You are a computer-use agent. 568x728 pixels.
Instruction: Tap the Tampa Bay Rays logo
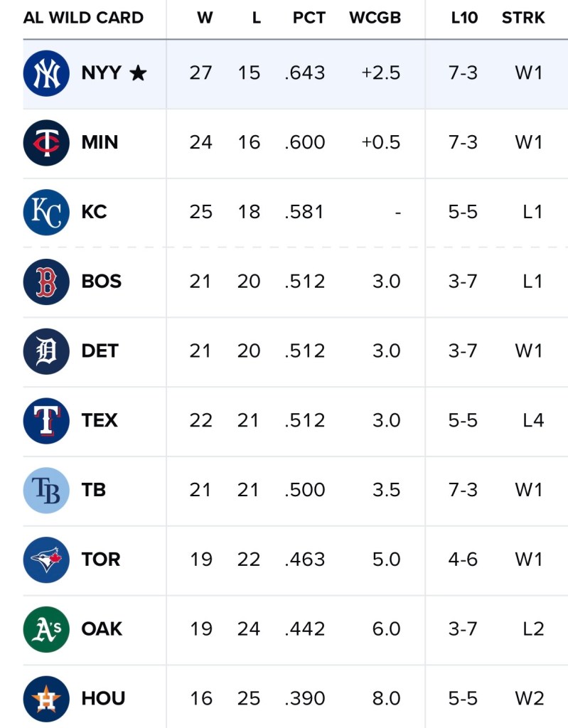pyautogui.click(x=46, y=490)
